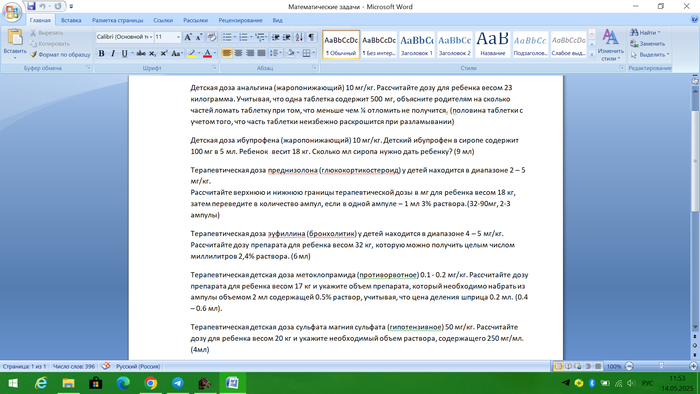Image resolution: width=700 pixels, height=394 pixels.
Task: Toggle underline formatting button
Action: [x=125, y=54]
